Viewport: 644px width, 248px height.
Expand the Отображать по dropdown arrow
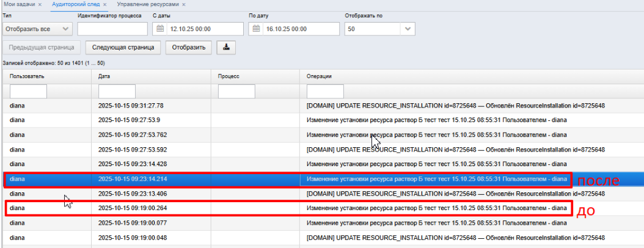click(x=408, y=29)
